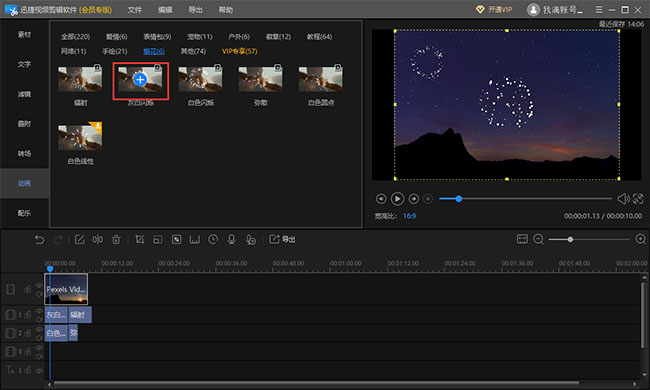Zoom in the timeline with plus magnifier
This screenshot has width=650, height=390.
(x=640, y=239)
